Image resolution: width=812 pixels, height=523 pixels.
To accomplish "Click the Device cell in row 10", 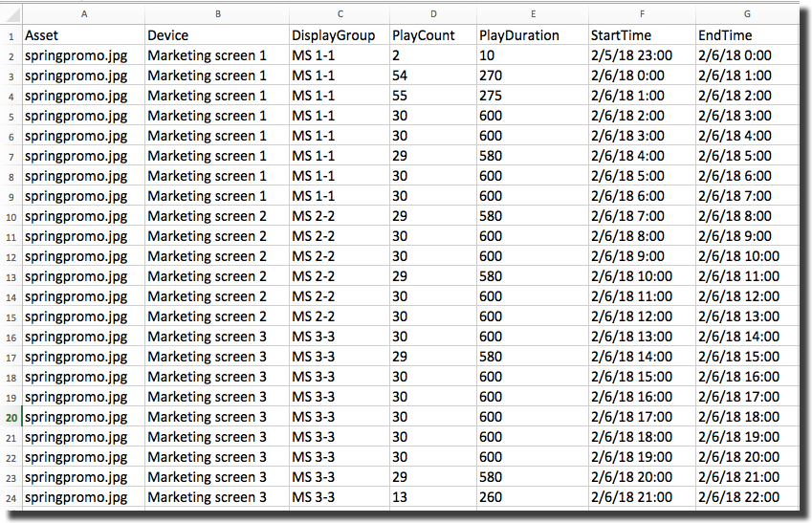I will (217, 216).
